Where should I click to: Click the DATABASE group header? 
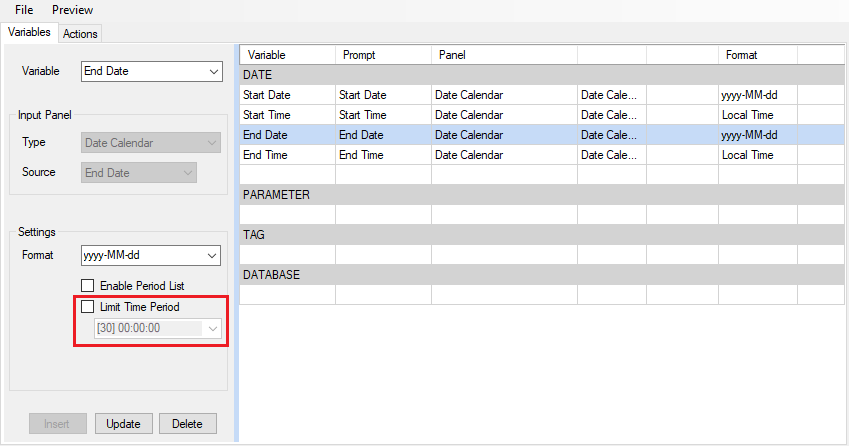(x=271, y=275)
